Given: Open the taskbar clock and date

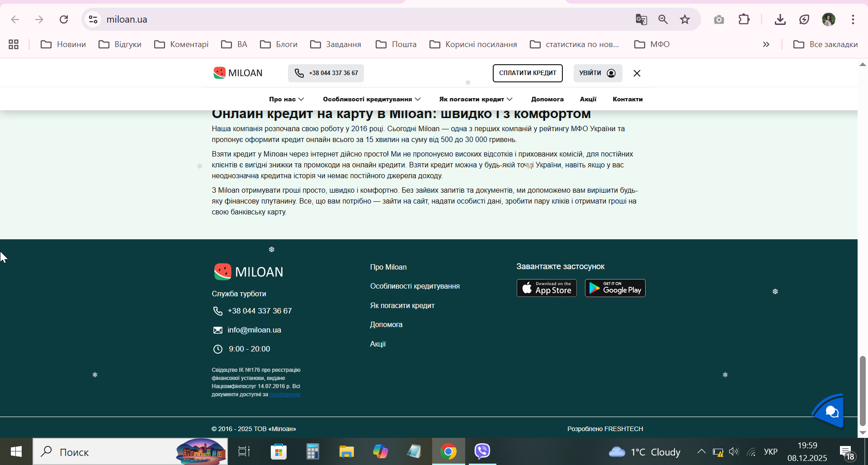Looking at the screenshot, I should tap(807, 451).
